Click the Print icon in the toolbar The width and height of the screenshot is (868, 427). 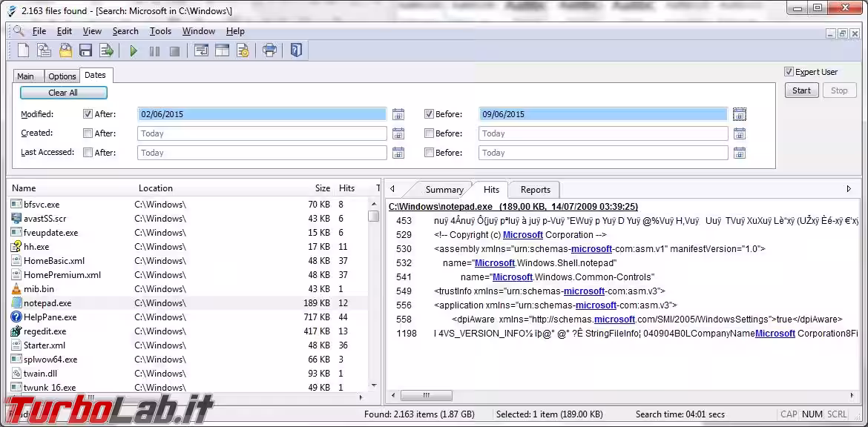269,51
